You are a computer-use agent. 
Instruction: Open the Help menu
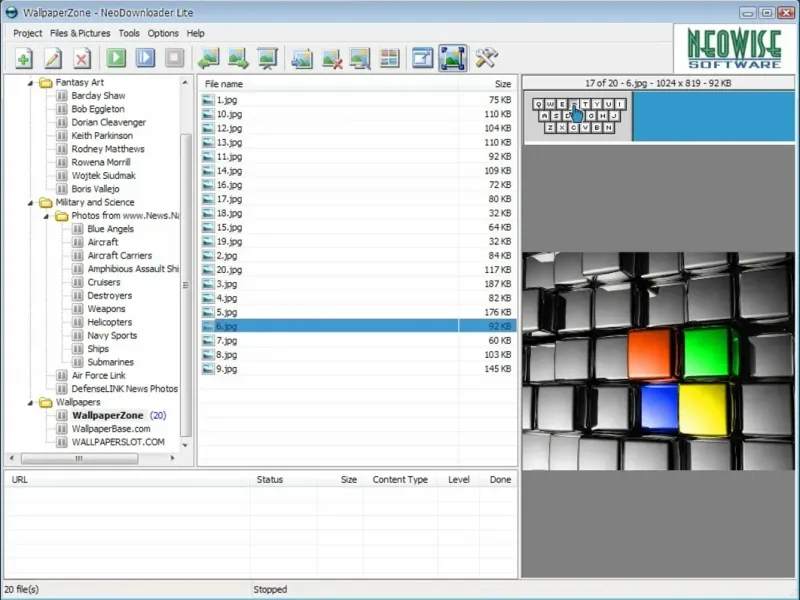pos(195,33)
